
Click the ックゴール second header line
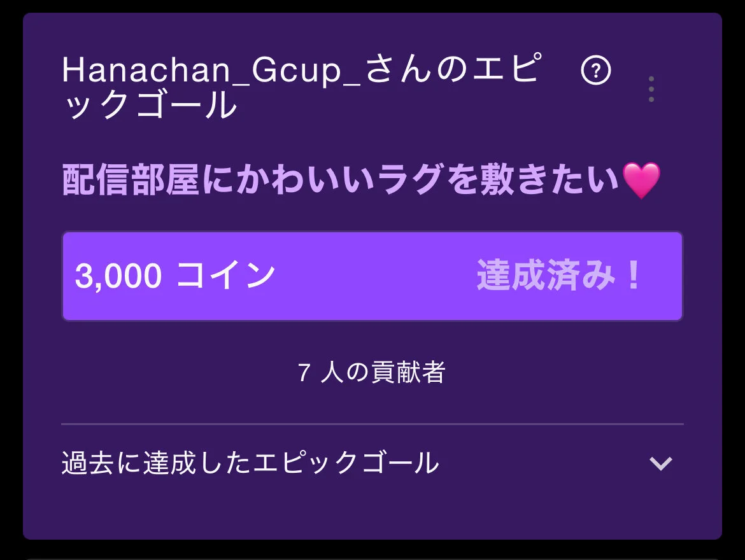pyautogui.click(x=150, y=105)
